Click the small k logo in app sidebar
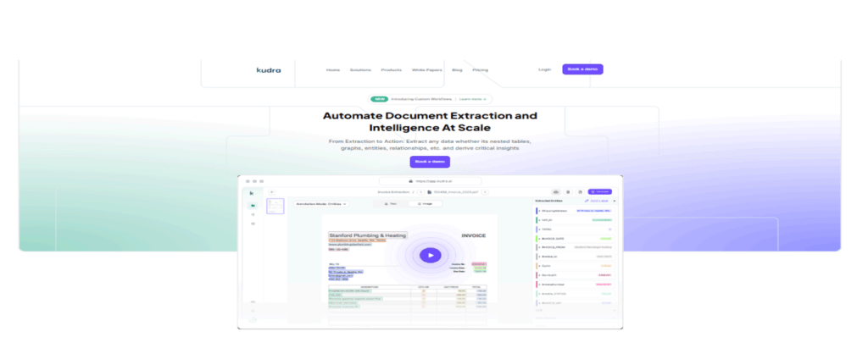Image resolution: width=868 pixels, height=348 pixels. (x=252, y=193)
